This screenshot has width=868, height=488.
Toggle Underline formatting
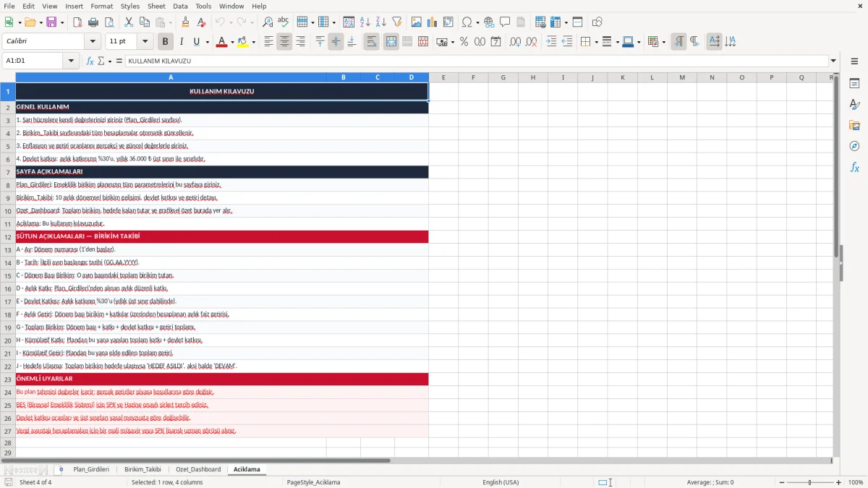pyautogui.click(x=197, y=42)
